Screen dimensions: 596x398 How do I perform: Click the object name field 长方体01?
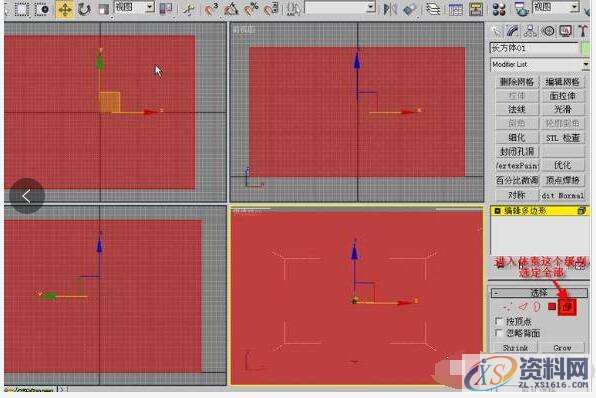click(534, 48)
